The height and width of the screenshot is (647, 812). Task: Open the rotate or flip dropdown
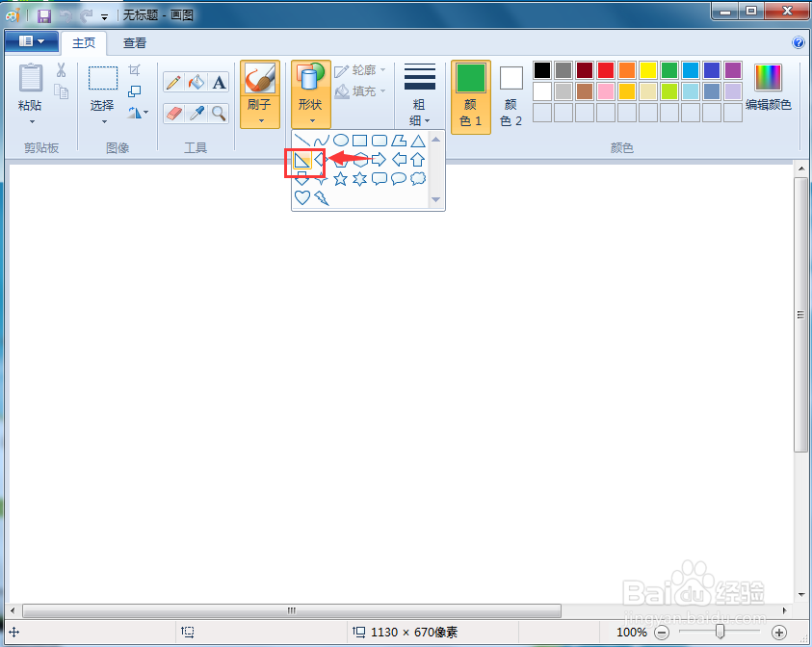pyautogui.click(x=138, y=113)
